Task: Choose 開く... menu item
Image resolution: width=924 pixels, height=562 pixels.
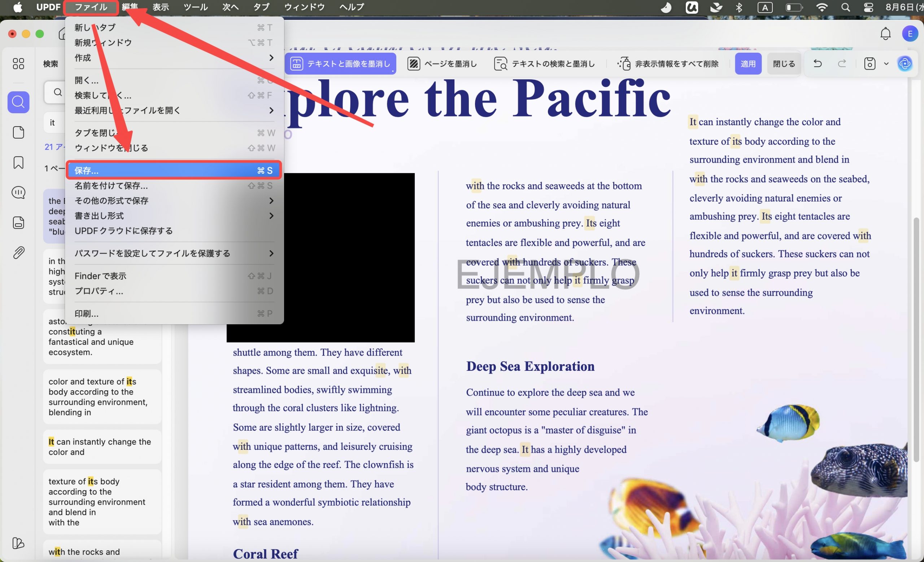Action: click(x=174, y=80)
